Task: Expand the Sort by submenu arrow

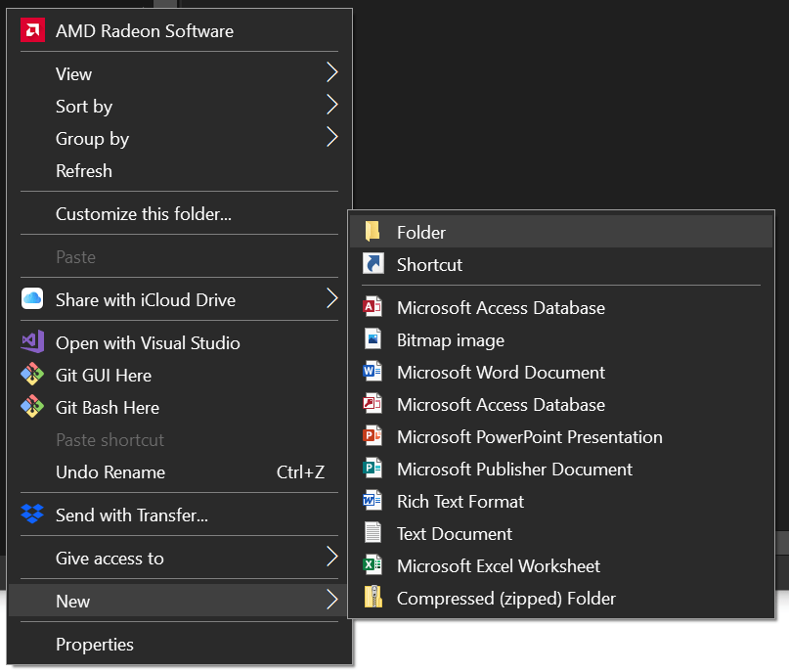Action: pyautogui.click(x=331, y=105)
